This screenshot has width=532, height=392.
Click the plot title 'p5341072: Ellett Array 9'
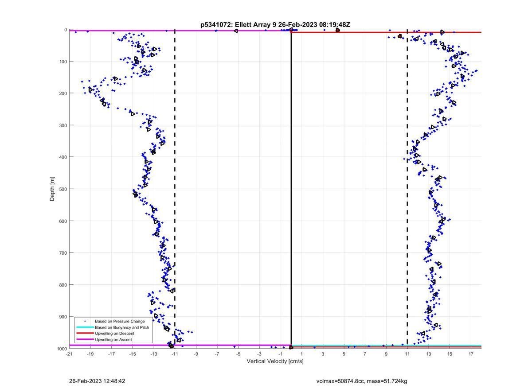[238, 25]
